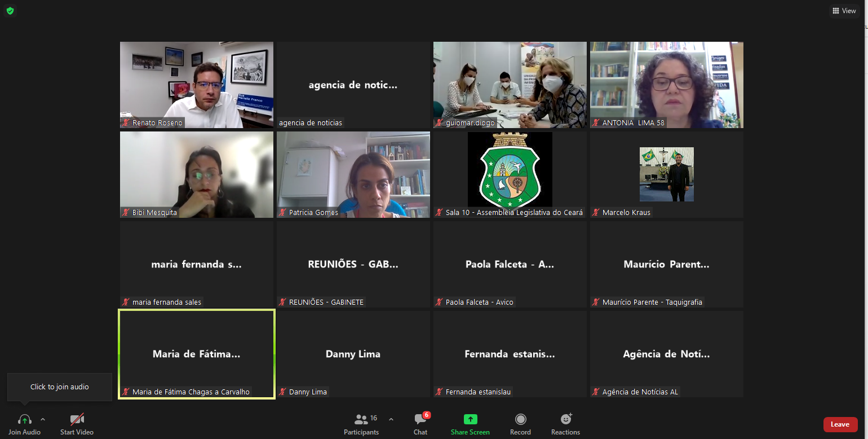Select the Danny Lima participant tile
868x439 pixels.
(x=353, y=354)
